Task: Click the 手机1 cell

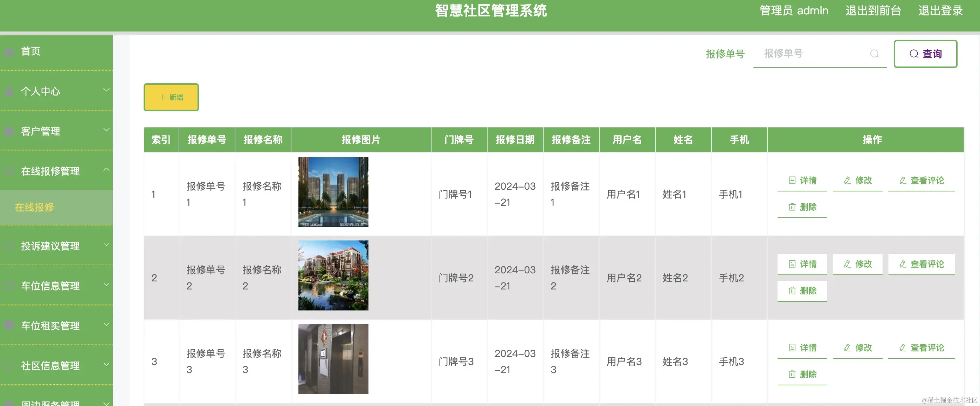Action: coord(739,194)
